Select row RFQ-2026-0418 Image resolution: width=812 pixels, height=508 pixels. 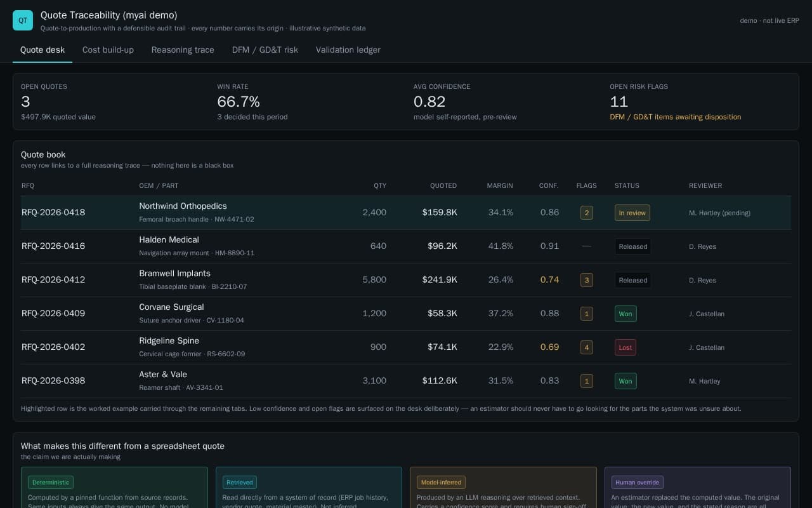pos(406,213)
